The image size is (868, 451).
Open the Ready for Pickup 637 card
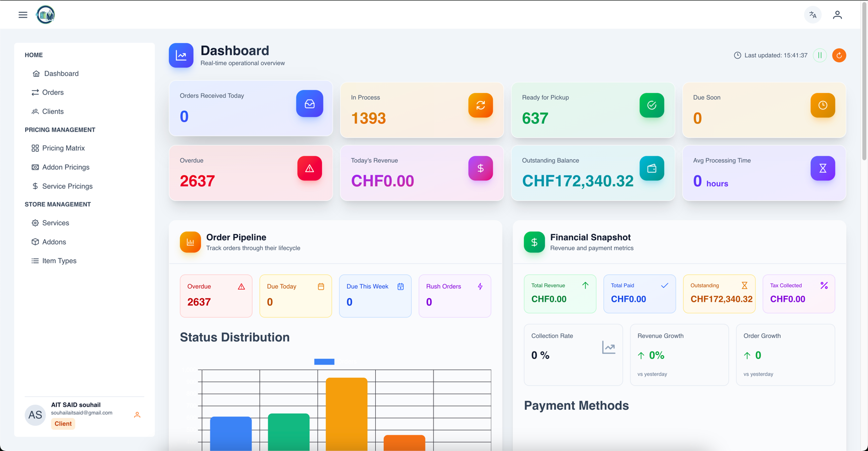coord(593,110)
